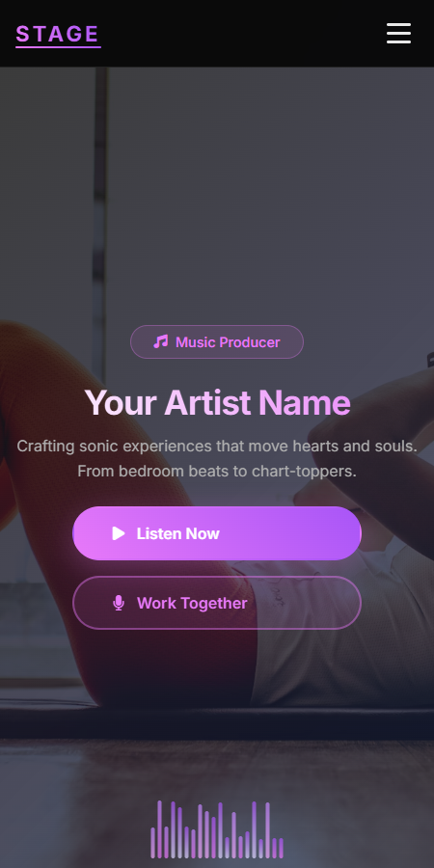Screen dimensions: 434x868
Task: Click the microphone icon
Action: pyautogui.click(x=119, y=604)
